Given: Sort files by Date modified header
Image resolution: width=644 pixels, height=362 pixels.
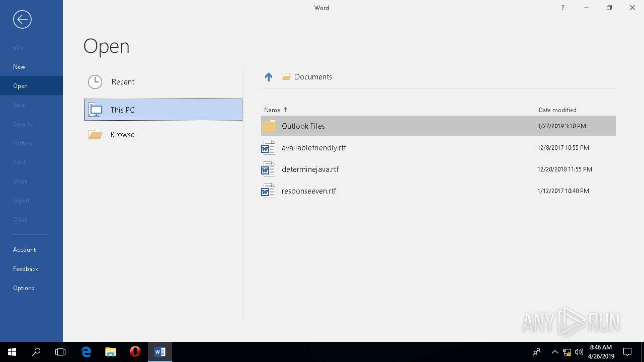Looking at the screenshot, I should tap(557, 110).
